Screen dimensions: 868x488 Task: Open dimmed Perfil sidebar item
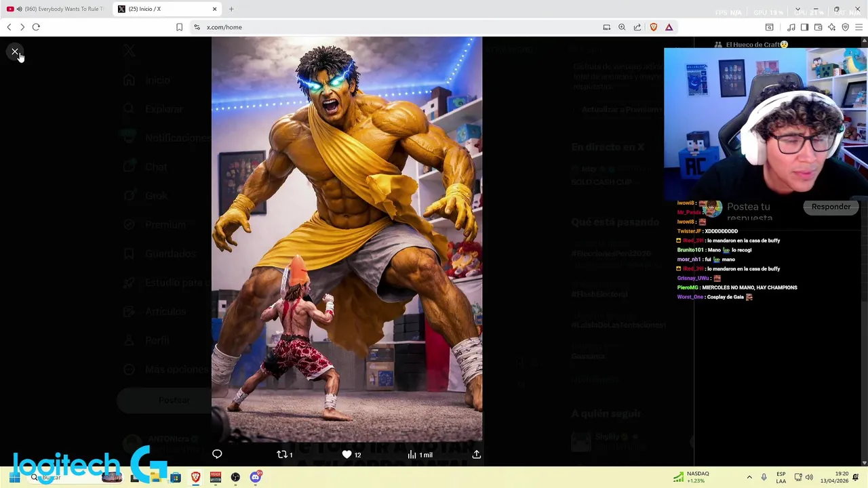146,340
